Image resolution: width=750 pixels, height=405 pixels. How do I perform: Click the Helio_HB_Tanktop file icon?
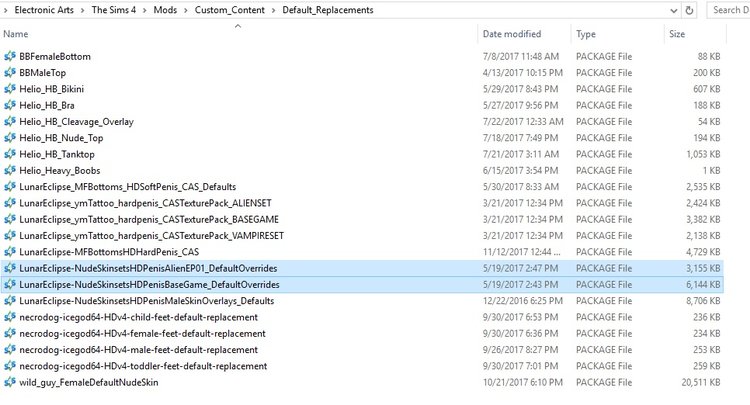10,154
